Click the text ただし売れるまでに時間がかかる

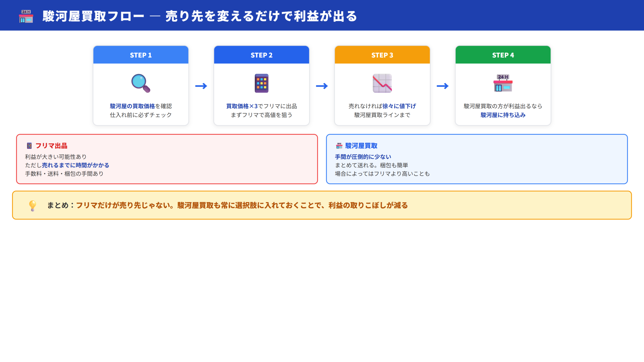click(67, 165)
